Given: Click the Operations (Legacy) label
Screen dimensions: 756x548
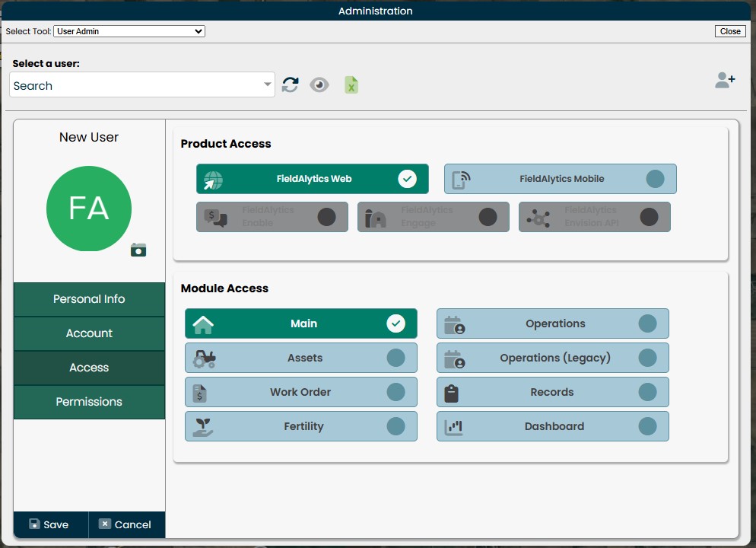Looking at the screenshot, I should (x=555, y=358).
